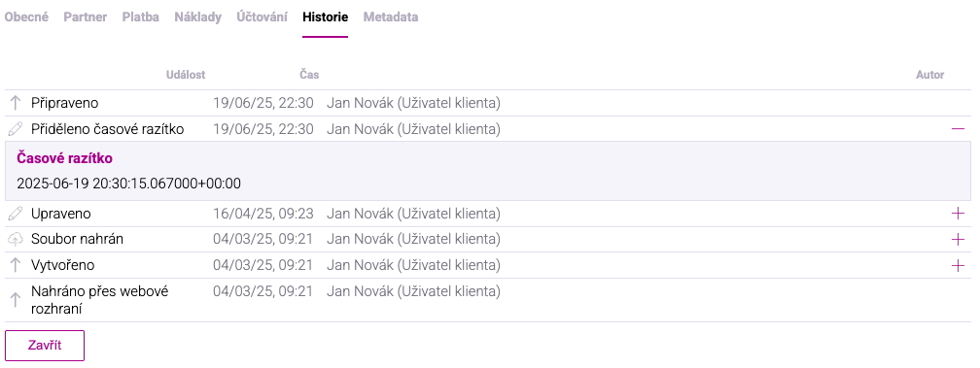Click pencil icon beside Přiděleno časové razítko
The width and height of the screenshot is (980, 368).
[x=15, y=129]
